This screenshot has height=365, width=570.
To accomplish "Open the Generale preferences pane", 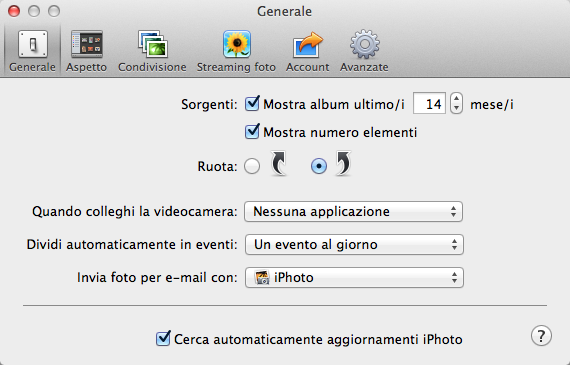I will [32, 51].
